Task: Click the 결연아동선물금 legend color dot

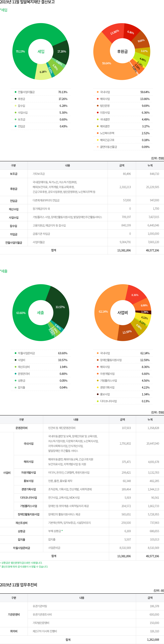Action: pyautogui.click(x=98, y=147)
